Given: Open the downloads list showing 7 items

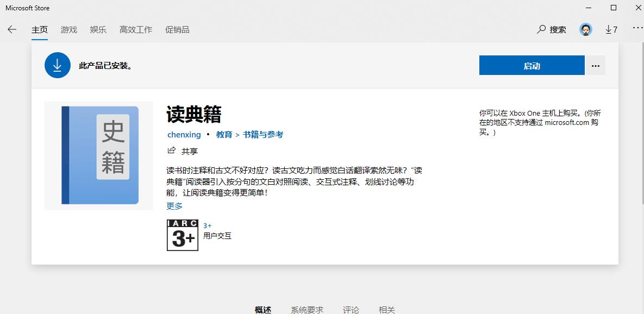Looking at the screenshot, I should coord(611,29).
